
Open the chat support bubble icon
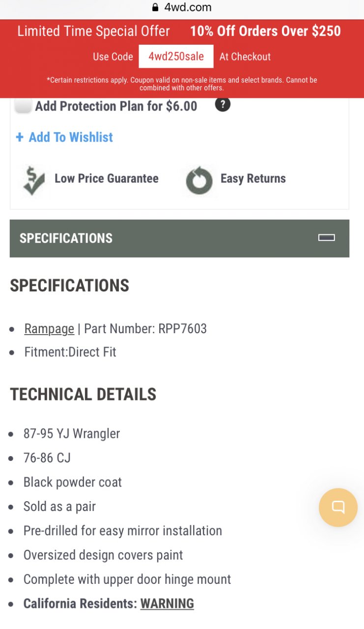click(x=338, y=507)
